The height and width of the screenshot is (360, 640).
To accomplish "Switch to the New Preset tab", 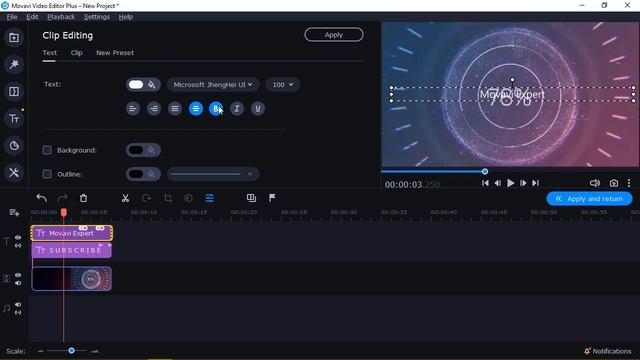I will tap(115, 53).
